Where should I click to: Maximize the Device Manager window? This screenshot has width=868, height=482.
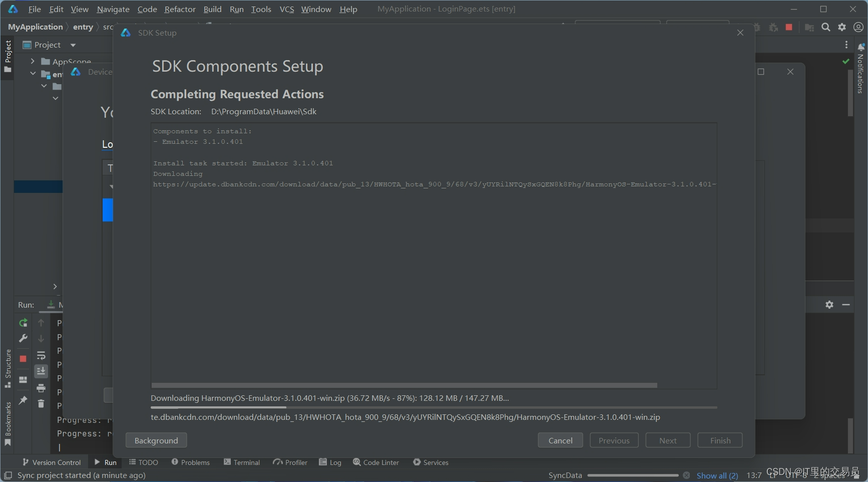point(761,72)
